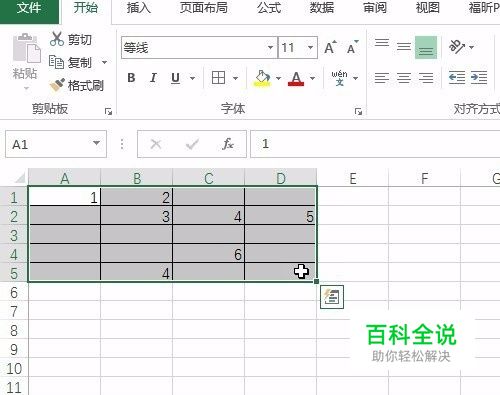Expand border options dropdown arrow
Screen dimensions: 500x395
[235, 78]
